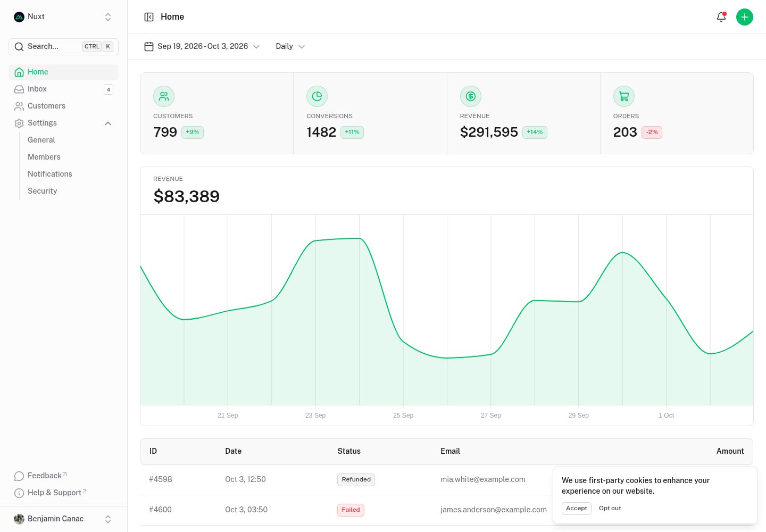Click the Home house icon in sidebar
The height and width of the screenshot is (532, 766).
[x=19, y=72]
